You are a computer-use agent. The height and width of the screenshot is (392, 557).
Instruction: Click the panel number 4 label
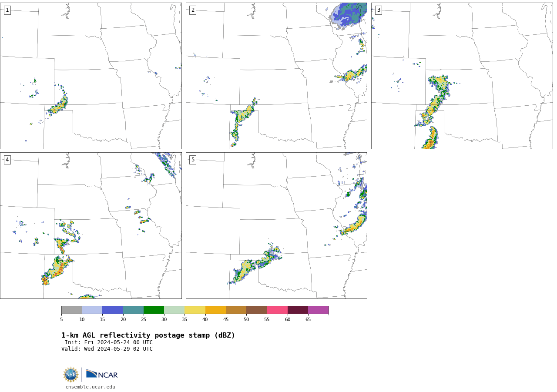(7, 160)
